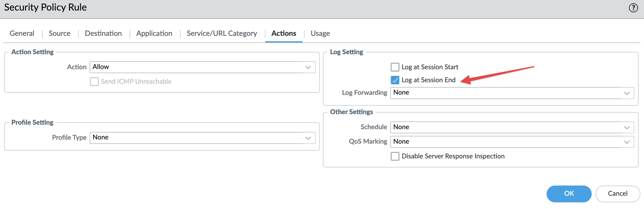View the Usage tab
The height and width of the screenshot is (209, 644).
[x=320, y=33]
